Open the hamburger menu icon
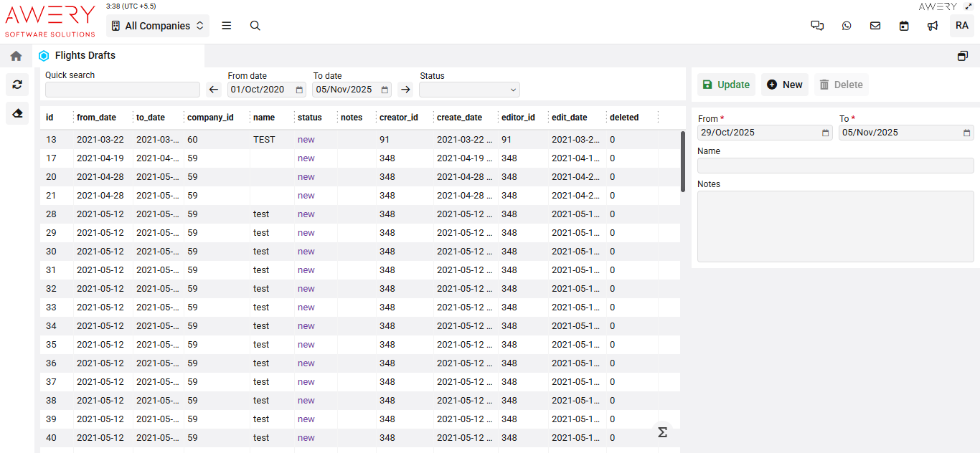The width and height of the screenshot is (980, 453). click(x=227, y=26)
